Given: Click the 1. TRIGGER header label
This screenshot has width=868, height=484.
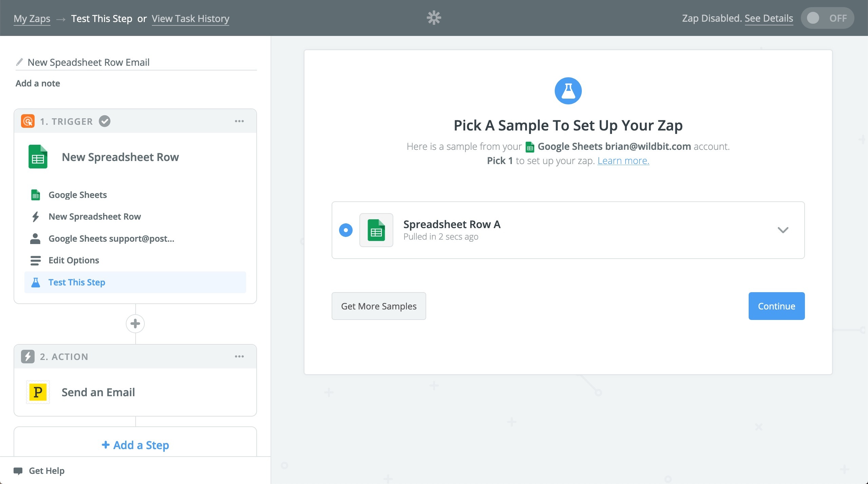Looking at the screenshot, I should [66, 121].
